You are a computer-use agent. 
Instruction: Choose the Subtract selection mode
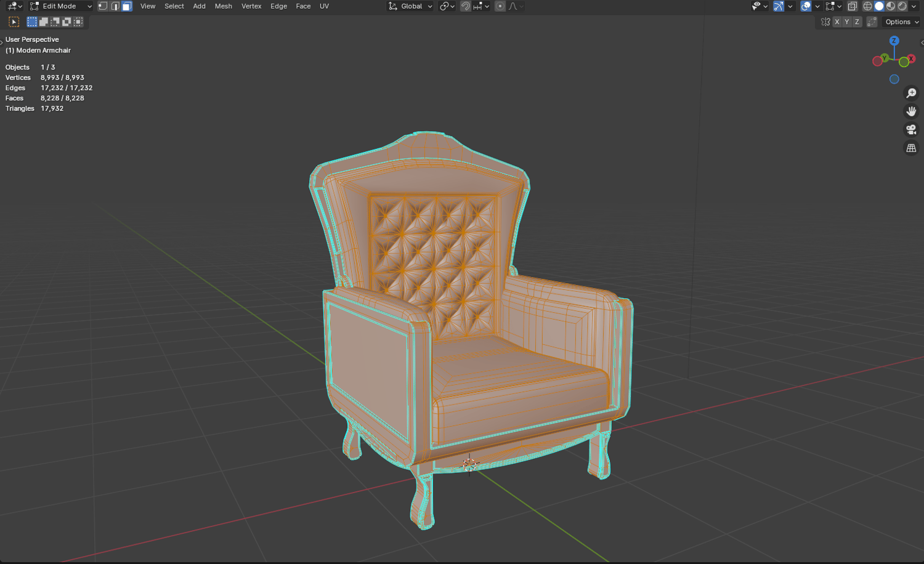[x=55, y=22]
